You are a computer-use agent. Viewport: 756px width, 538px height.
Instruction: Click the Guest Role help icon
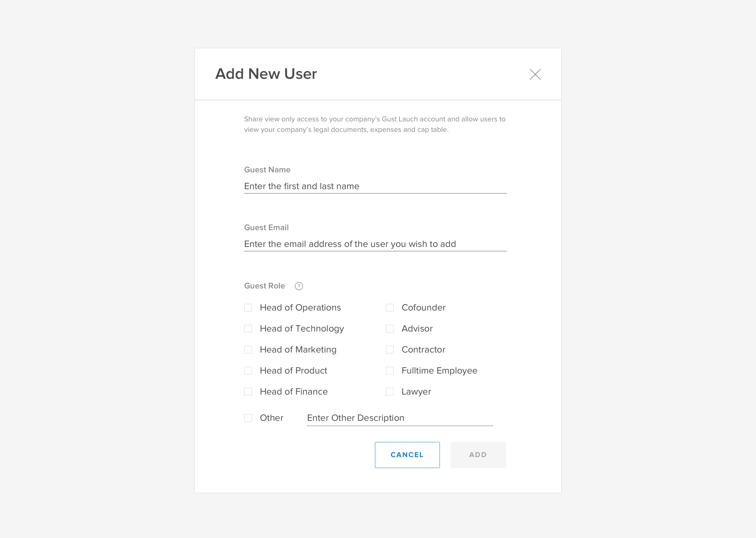(298, 286)
